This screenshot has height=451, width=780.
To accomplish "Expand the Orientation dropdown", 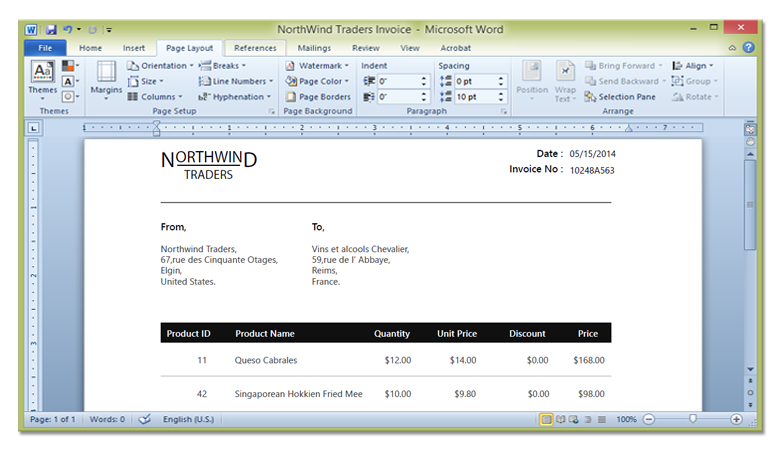I will (x=160, y=66).
